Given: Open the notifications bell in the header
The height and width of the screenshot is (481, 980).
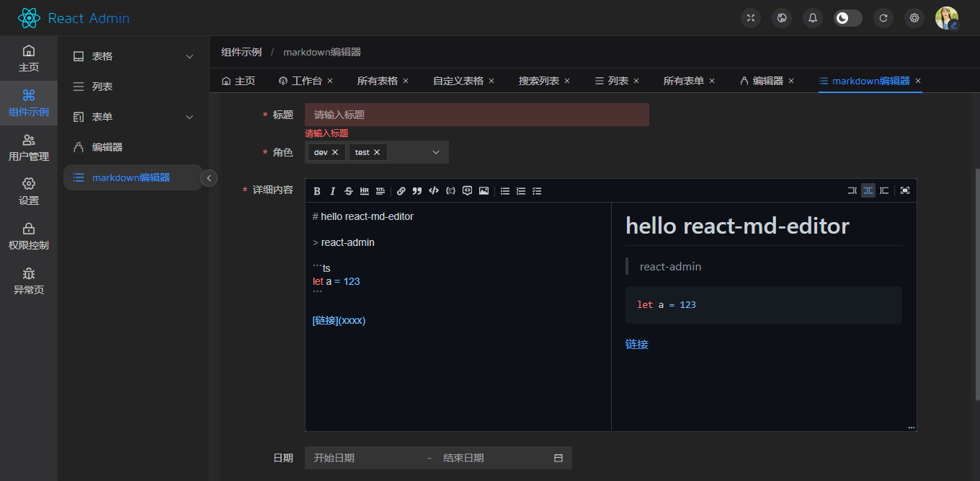Looking at the screenshot, I should (812, 17).
